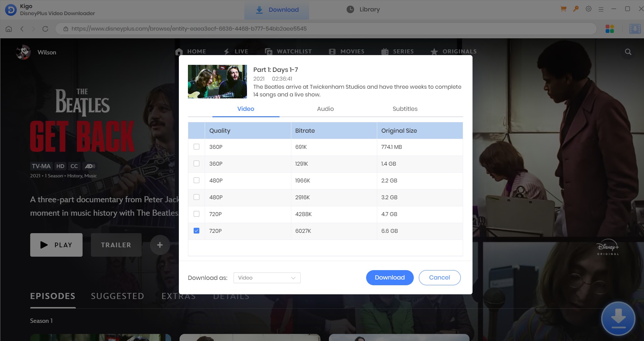
Task: Switch to the Subtitles tab
Action: tap(405, 109)
